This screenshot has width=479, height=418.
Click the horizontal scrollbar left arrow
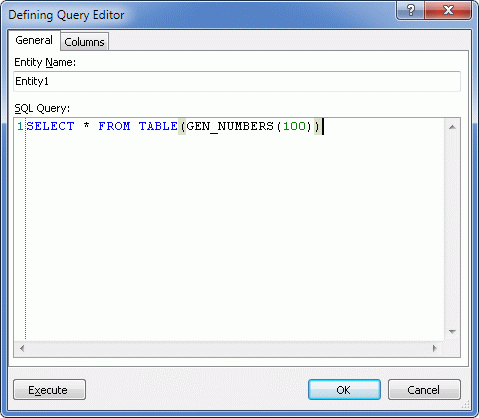point(22,348)
